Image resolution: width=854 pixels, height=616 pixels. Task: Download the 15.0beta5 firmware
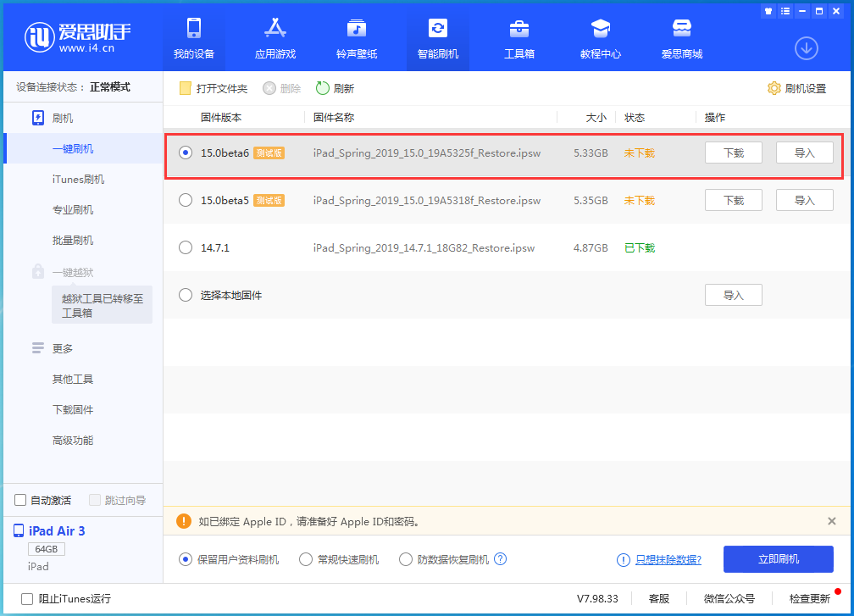(733, 201)
